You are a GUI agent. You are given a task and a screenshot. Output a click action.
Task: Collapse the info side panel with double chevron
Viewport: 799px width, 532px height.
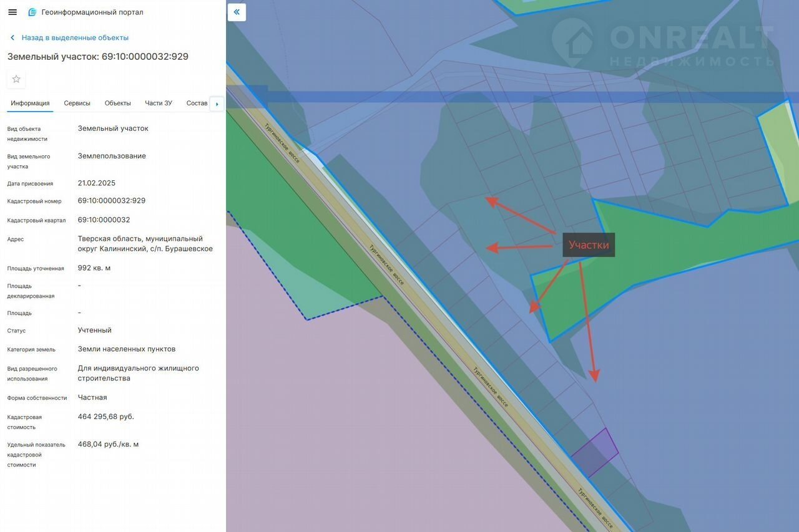(237, 12)
